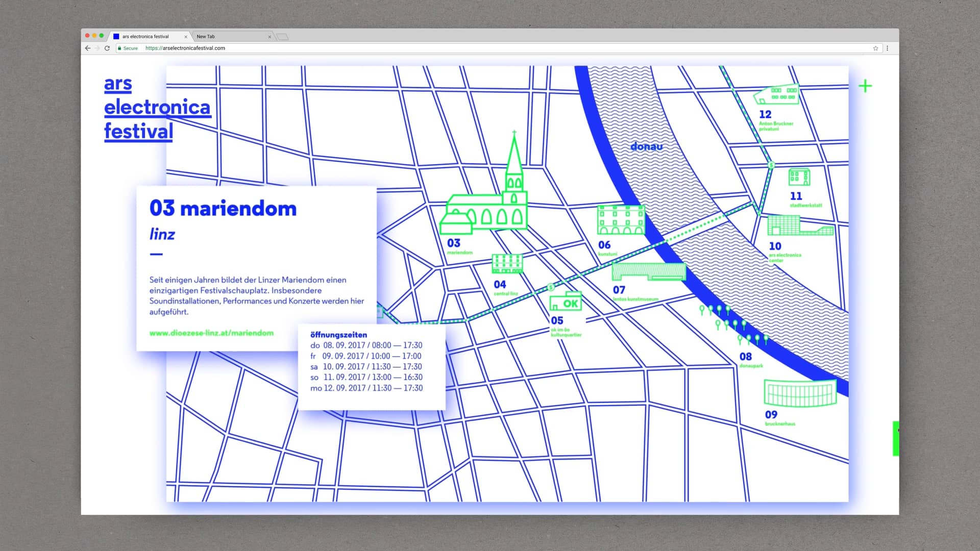Click the linz subtitle in panel
The height and width of the screenshot is (551, 980).
click(162, 234)
